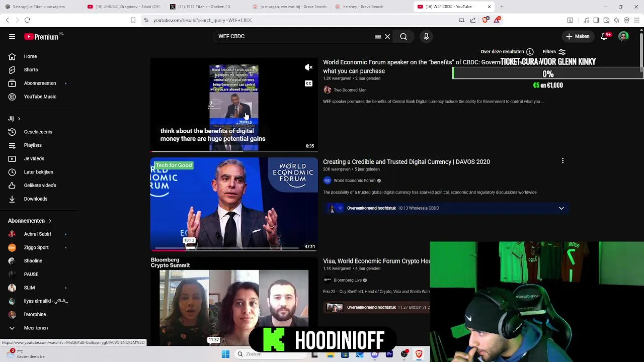Expand chapters on the DAVOS 2020 video
Screen dimensions: 644x362
coord(561,208)
